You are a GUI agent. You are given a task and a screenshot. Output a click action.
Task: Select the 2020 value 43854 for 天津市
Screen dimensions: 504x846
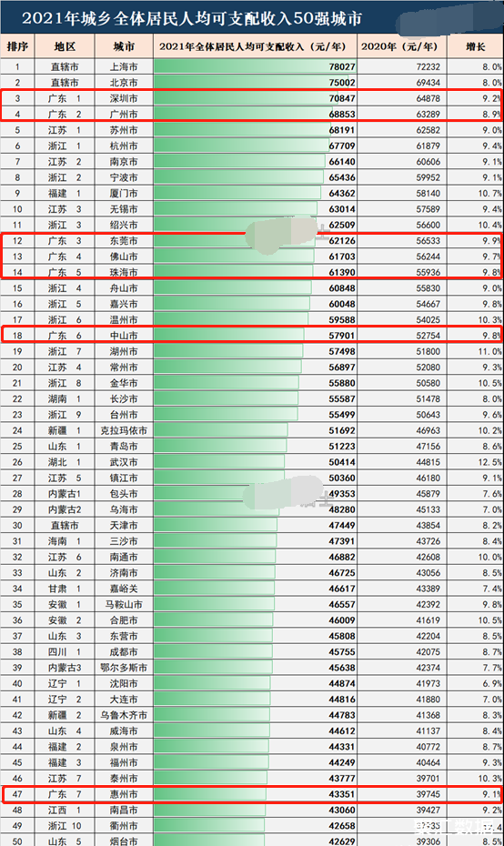[x=428, y=526]
